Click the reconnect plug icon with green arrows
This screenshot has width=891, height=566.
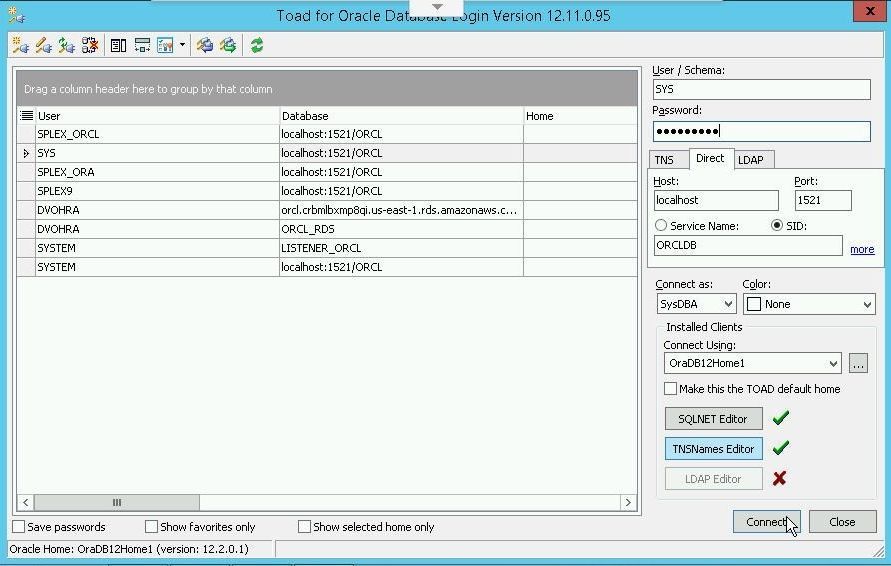coord(66,45)
